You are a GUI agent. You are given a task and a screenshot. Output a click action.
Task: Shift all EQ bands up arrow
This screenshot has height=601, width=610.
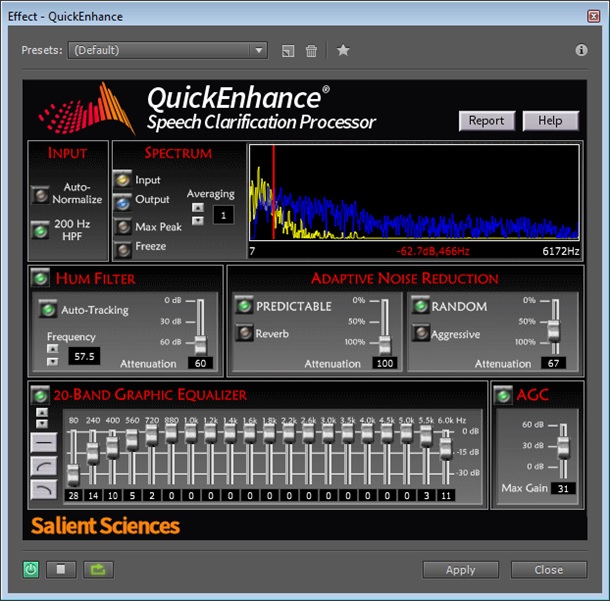(42, 412)
